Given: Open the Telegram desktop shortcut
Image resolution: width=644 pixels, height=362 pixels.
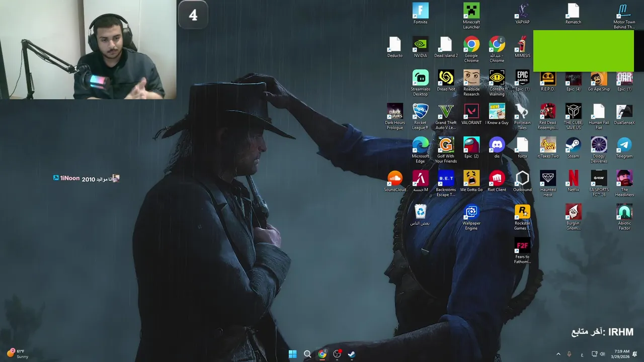Looking at the screenshot, I should [x=624, y=148].
